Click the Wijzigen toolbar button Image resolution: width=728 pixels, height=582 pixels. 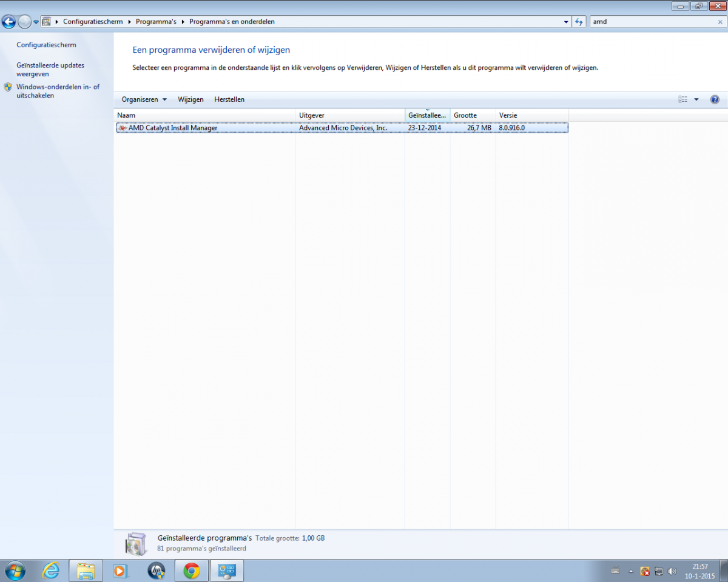pos(190,99)
